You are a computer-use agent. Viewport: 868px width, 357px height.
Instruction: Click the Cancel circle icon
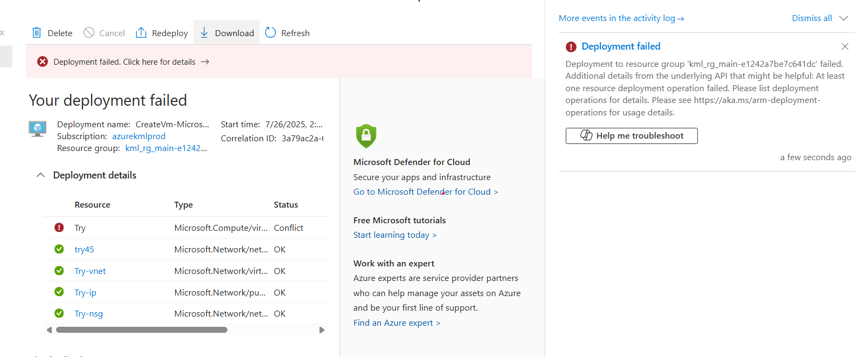(89, 33)
